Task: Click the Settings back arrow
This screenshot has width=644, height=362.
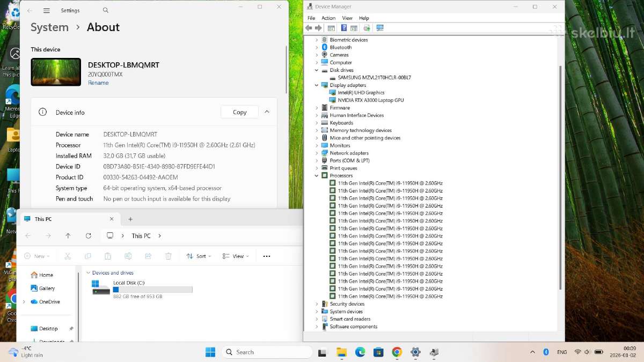Action: pyautogui.click(x=30, y=10)
